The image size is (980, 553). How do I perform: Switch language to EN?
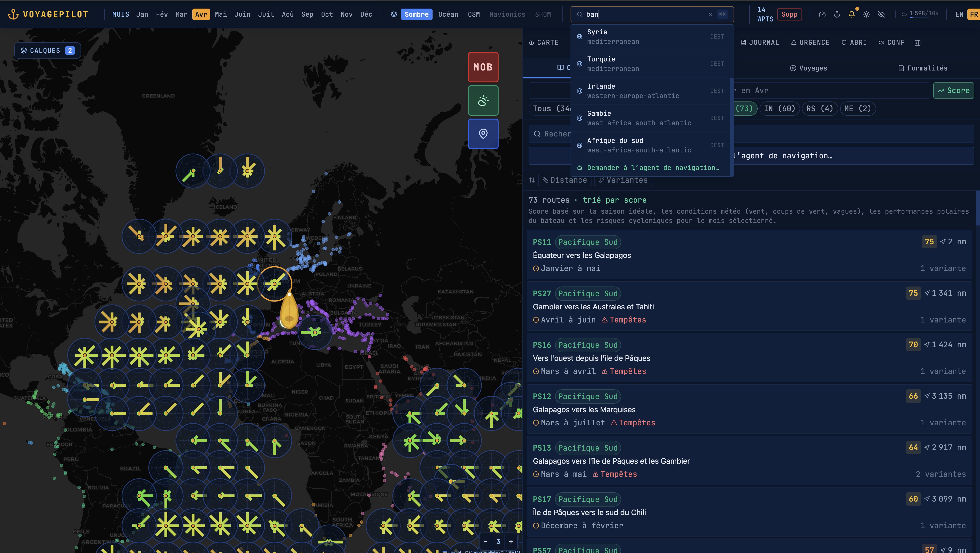[x=959, y=15]
